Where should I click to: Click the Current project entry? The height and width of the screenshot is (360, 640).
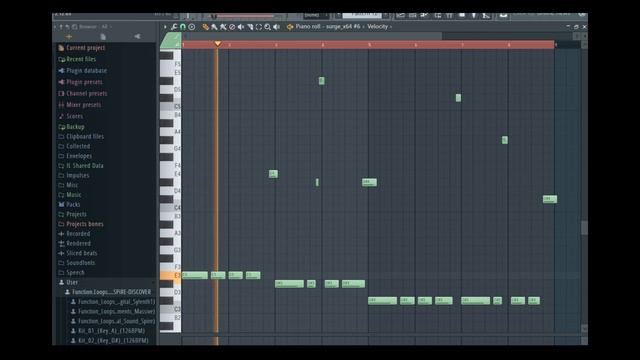point(85,48)
